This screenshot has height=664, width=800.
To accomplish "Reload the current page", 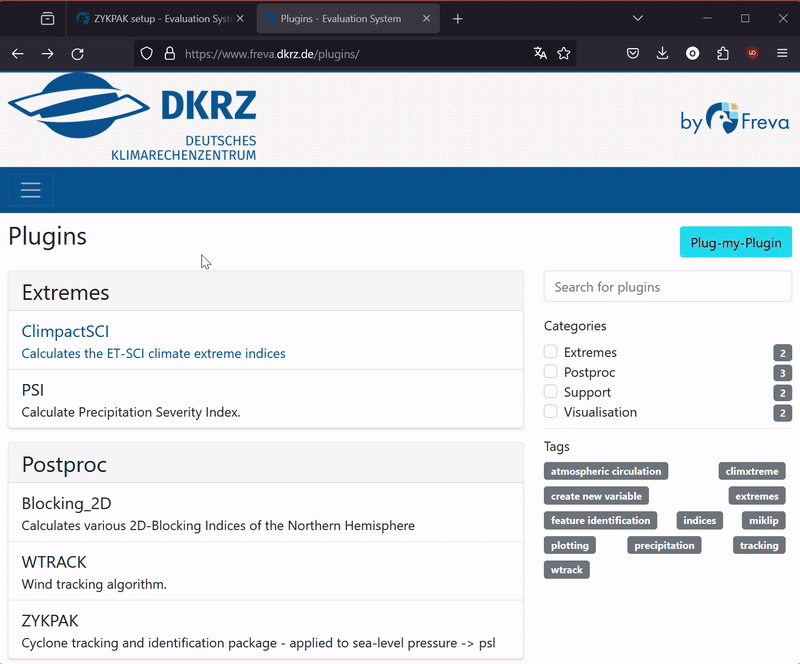I will [78, 54].
